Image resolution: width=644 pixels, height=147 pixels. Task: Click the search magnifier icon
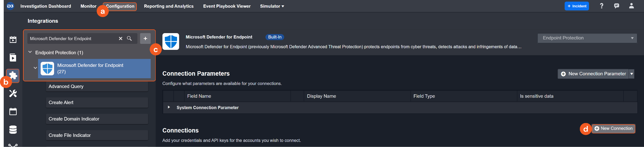coord(129,38)
